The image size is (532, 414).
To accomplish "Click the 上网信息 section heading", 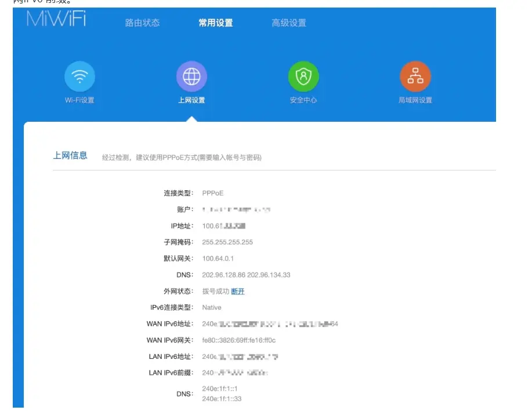I will pyautogui.click(x=70, y=155).
